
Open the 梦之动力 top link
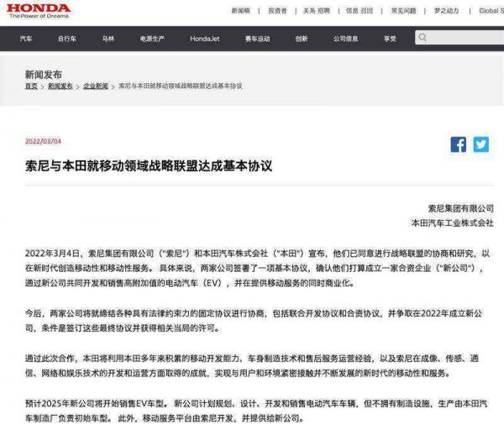click(446, 11)
